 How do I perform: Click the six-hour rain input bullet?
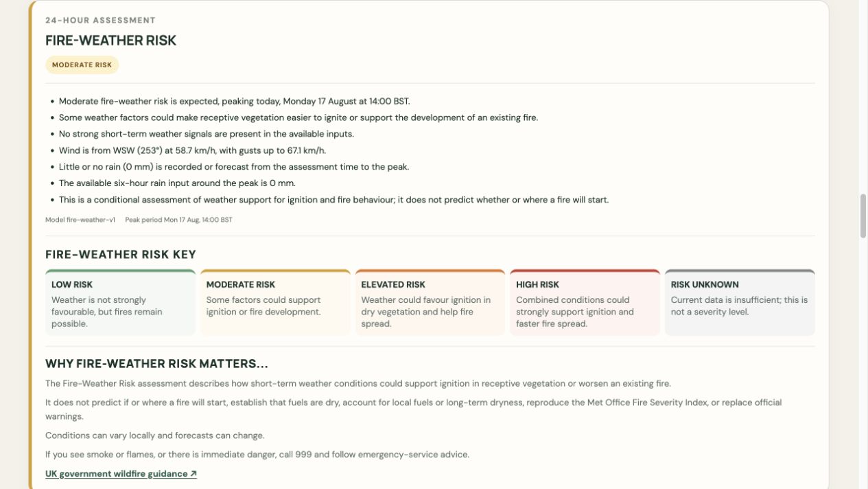(177, 183)
